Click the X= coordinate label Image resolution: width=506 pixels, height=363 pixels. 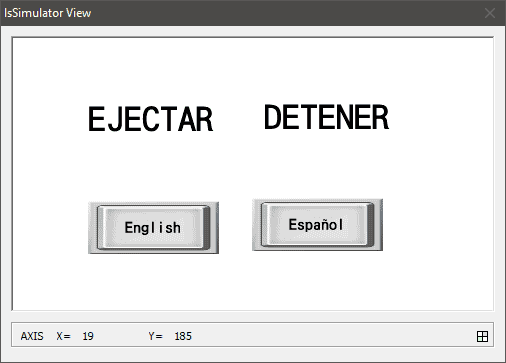[63, 336]
